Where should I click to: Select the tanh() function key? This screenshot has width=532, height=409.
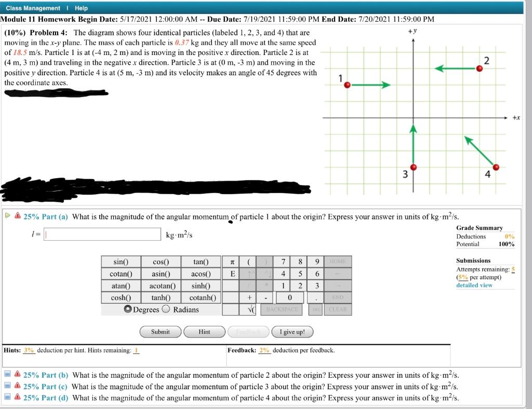pos(162,297)
